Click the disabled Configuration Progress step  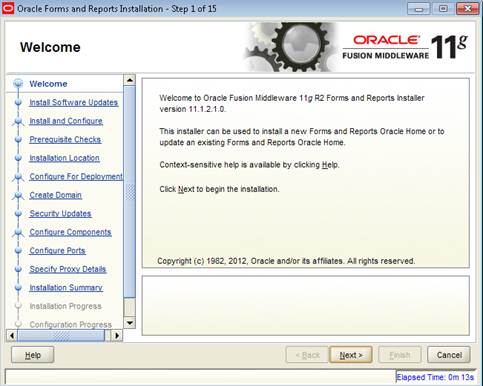click(x=71, y=324)
